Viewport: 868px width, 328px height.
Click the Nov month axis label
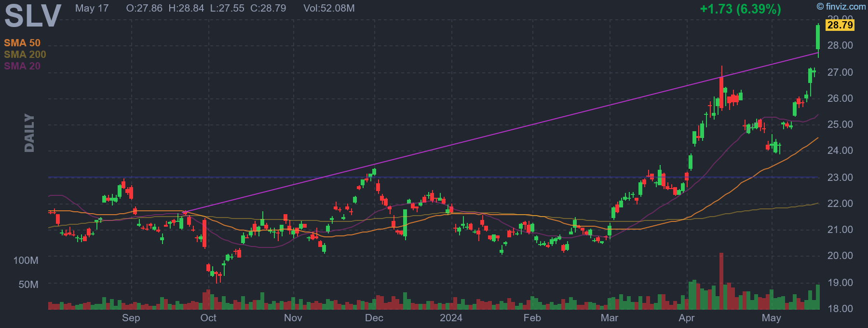click(x=293, y=318)
